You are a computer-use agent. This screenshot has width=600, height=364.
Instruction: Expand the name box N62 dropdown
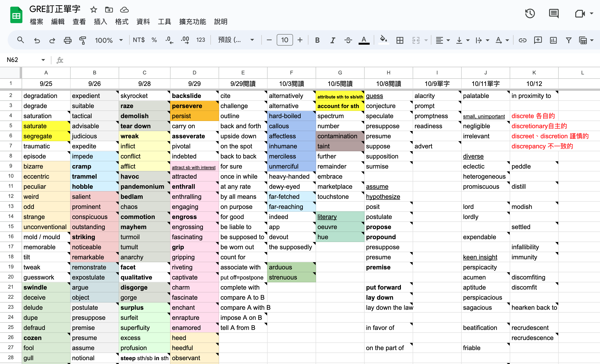(x=43, y=60)
